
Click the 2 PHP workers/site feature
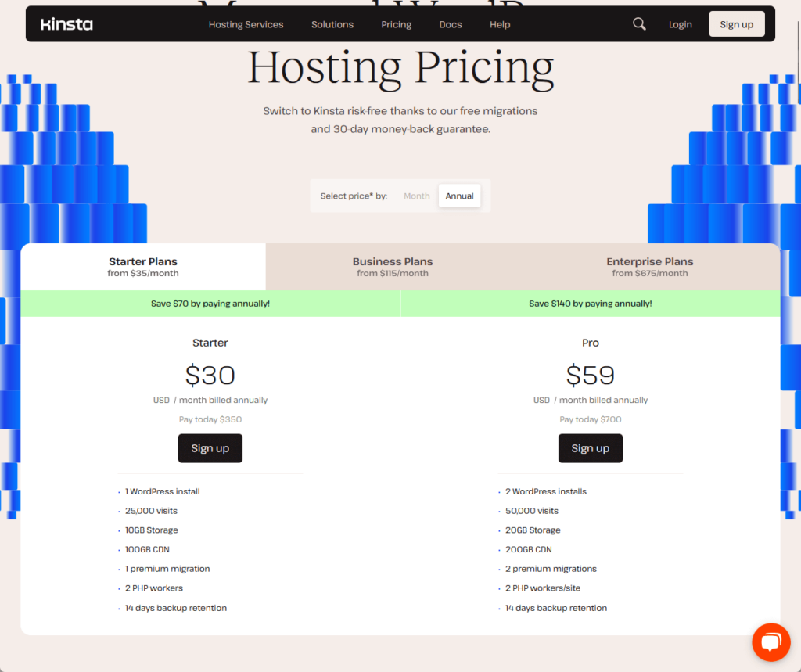coord(543,588)
